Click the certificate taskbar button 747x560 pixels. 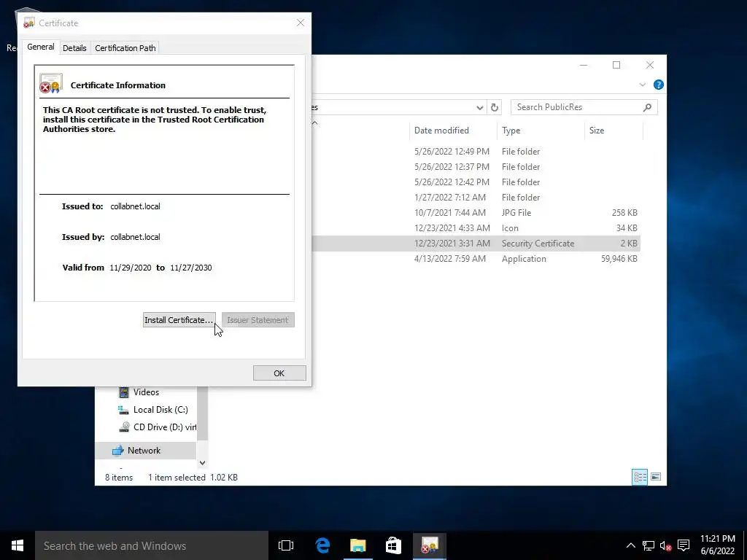click(429, 545)
